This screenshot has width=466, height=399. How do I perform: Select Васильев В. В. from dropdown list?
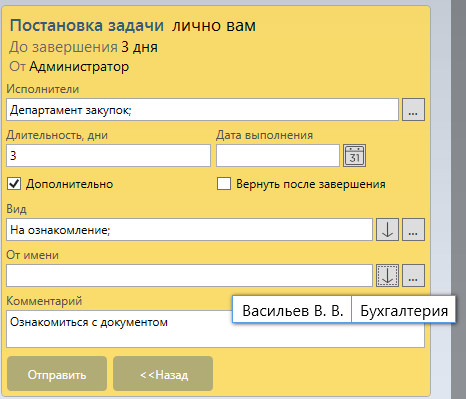(292, 311)
